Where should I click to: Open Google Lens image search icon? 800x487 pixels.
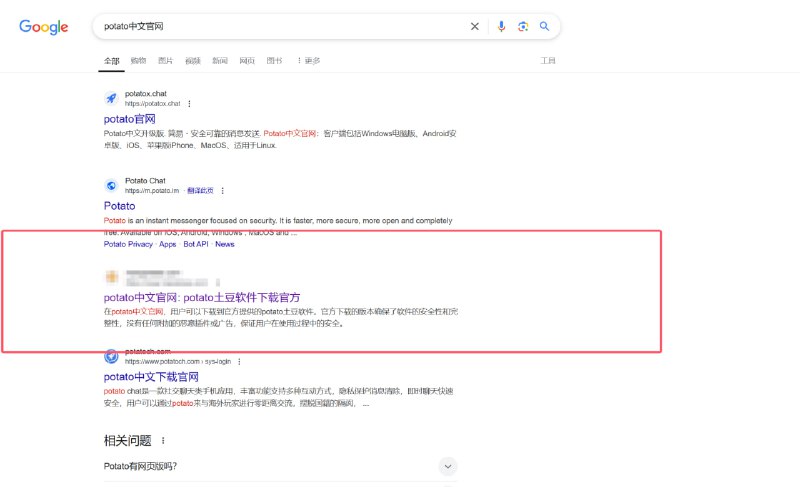[x=523, y=27]
